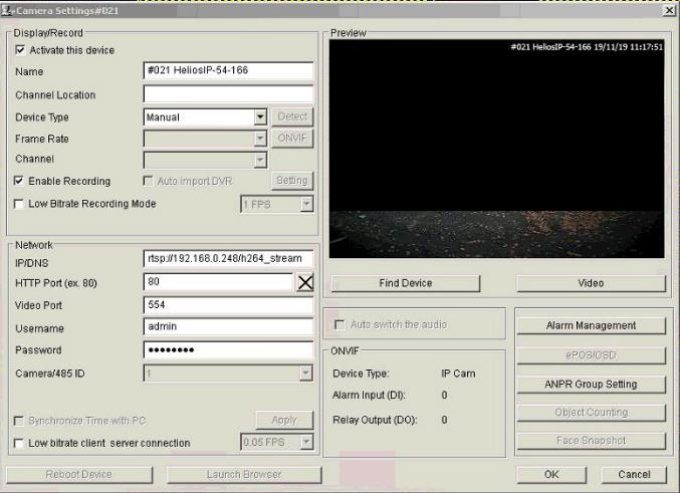Toggle the Enable Recording checkbox
Viewport: 680px width, 493px height.
19,181
